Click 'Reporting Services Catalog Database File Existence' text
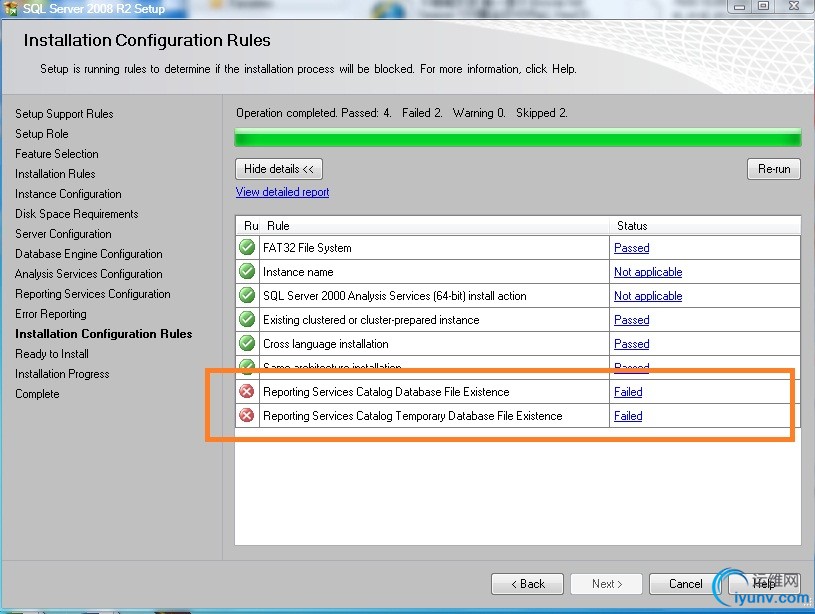This screenshot has height=614, width=815. (386, 391)
